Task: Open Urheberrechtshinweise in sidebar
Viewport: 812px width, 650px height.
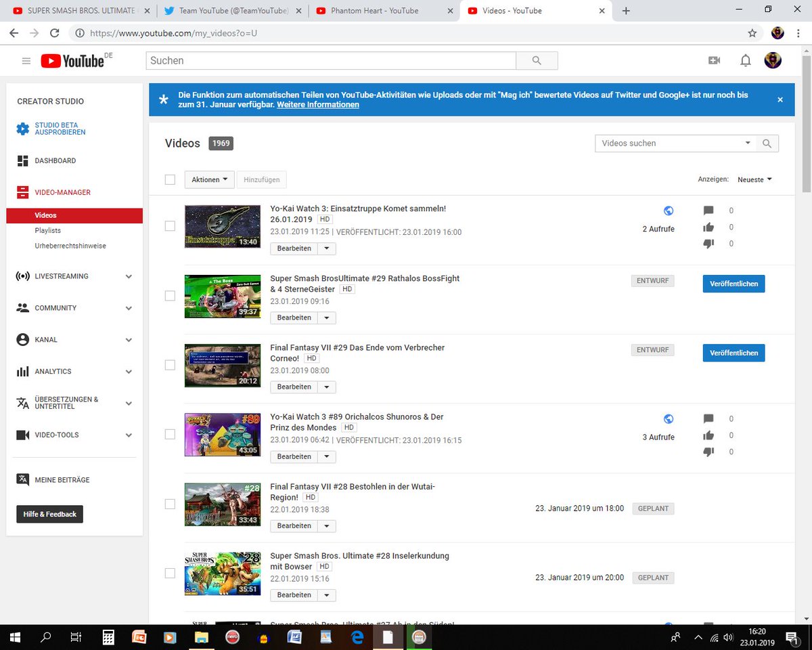Action: 70,246
